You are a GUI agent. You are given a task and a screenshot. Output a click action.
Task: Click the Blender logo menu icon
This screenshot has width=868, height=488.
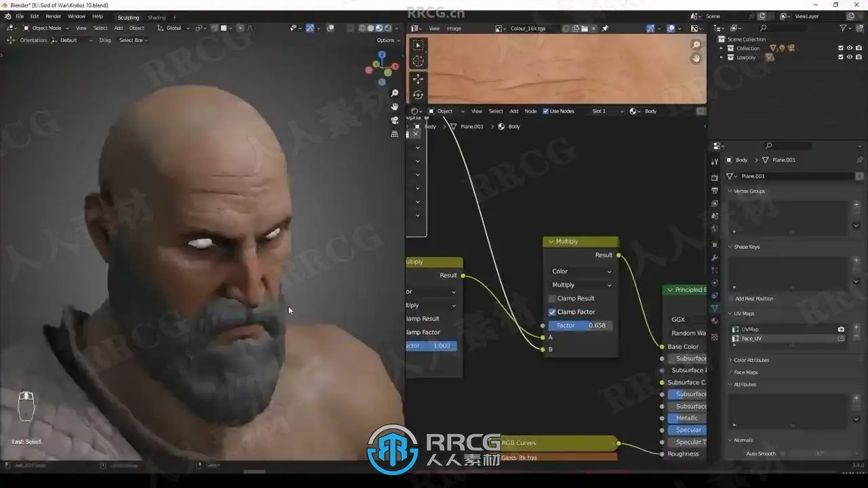[x=7, y=16]
